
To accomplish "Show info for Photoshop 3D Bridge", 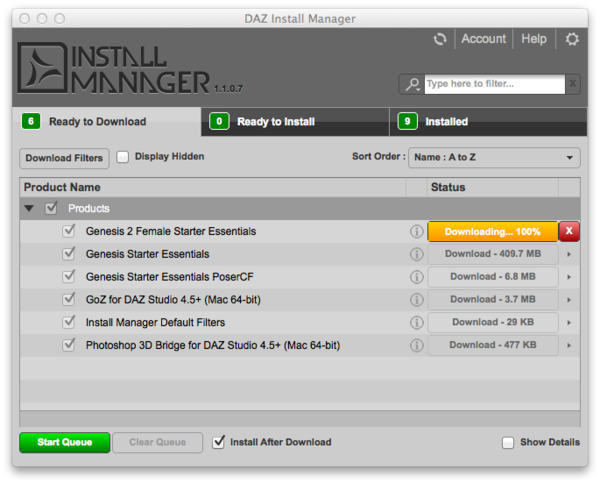I will [x=416, y=345].
